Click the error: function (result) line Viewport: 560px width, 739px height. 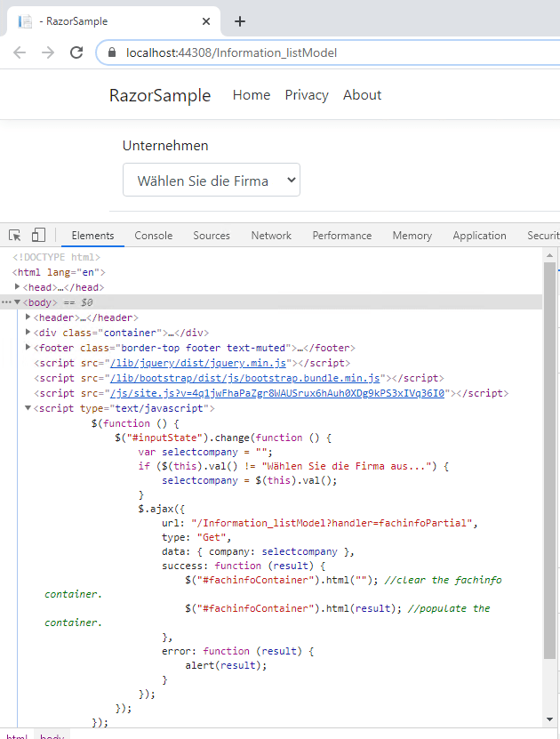(238, 651)
